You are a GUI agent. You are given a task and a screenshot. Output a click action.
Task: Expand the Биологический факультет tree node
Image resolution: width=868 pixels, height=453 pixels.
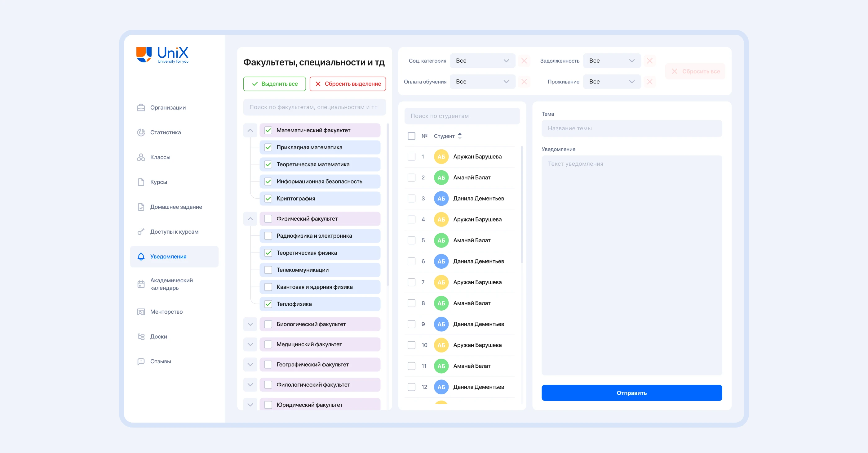pyautogui.click(x=250, y=324)
